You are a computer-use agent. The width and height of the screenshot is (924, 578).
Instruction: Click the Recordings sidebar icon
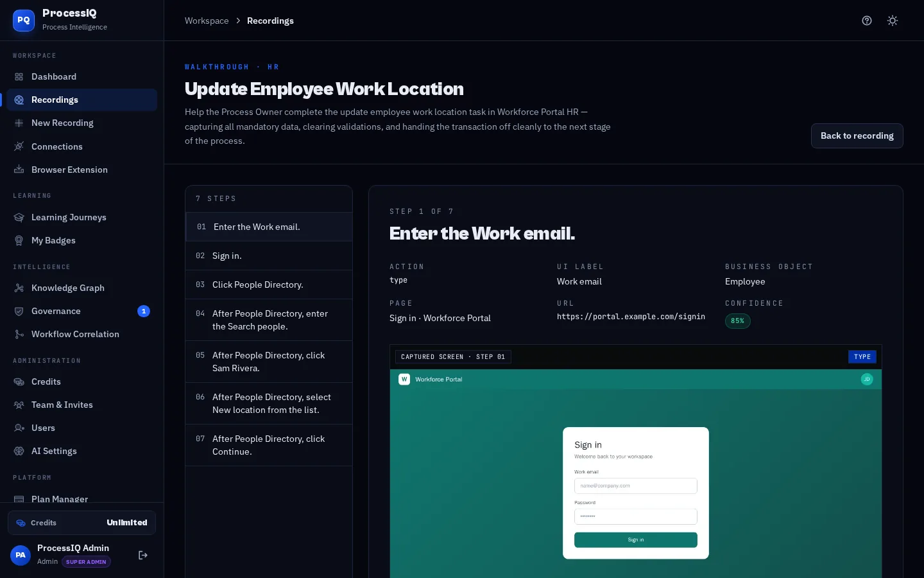pyautogui.click(x=19, y=100)
